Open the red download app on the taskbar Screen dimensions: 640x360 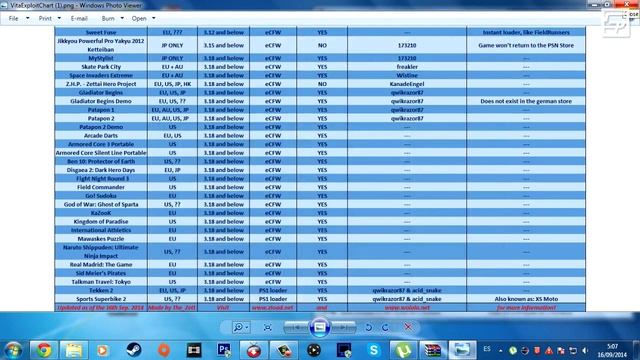(254, 350)
